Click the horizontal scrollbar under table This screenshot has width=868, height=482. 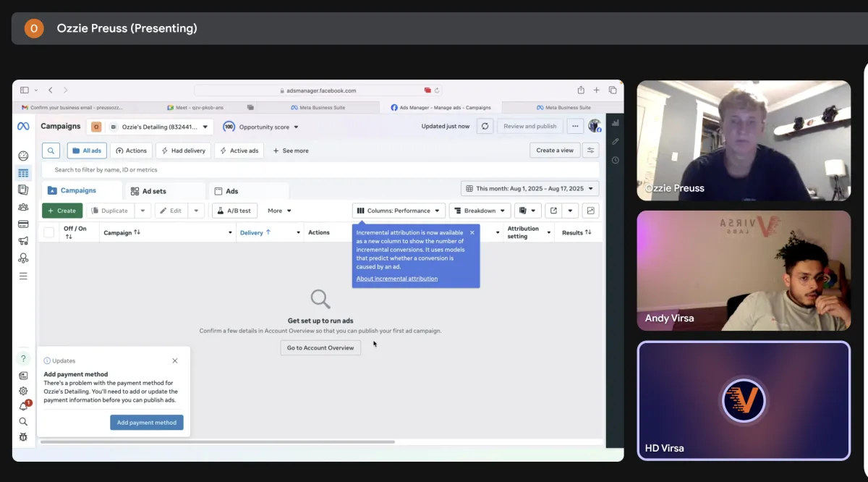[217, 441]
